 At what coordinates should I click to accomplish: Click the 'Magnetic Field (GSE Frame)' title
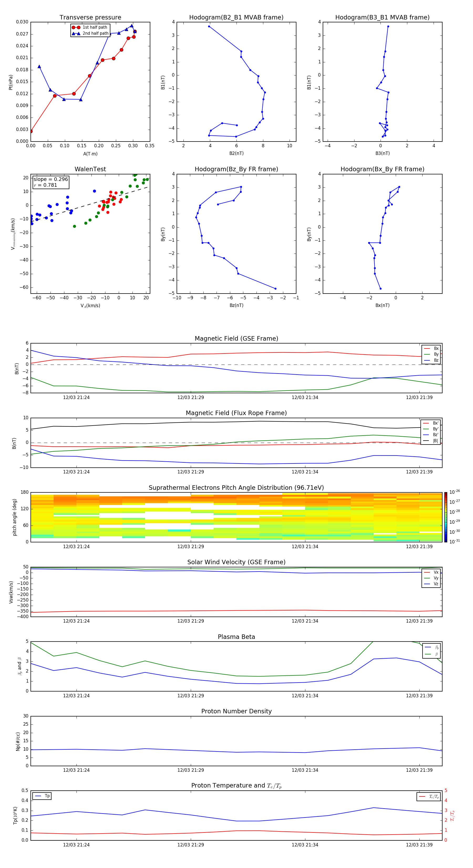pyautogui.click(x=236, y=339)
